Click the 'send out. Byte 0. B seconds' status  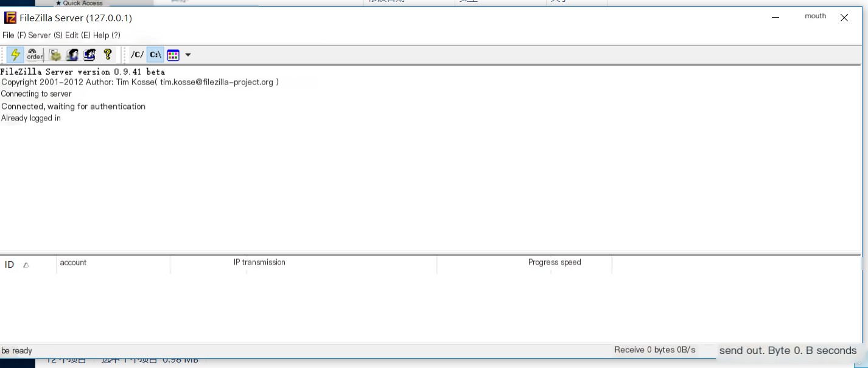[x=788, y=350]
